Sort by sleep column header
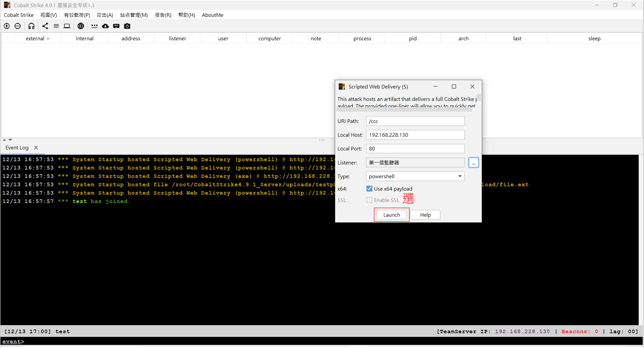The width and height of the screenshot is (644, 348). pos(594,38)
